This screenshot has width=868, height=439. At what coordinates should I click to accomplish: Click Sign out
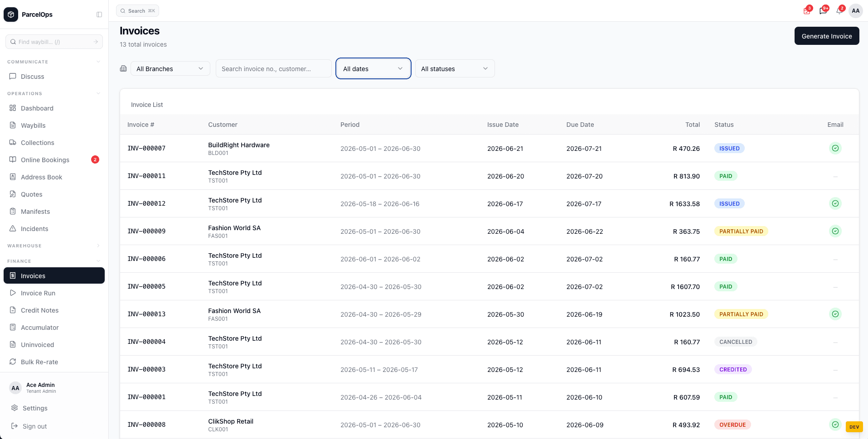click(x=54, y=426)
